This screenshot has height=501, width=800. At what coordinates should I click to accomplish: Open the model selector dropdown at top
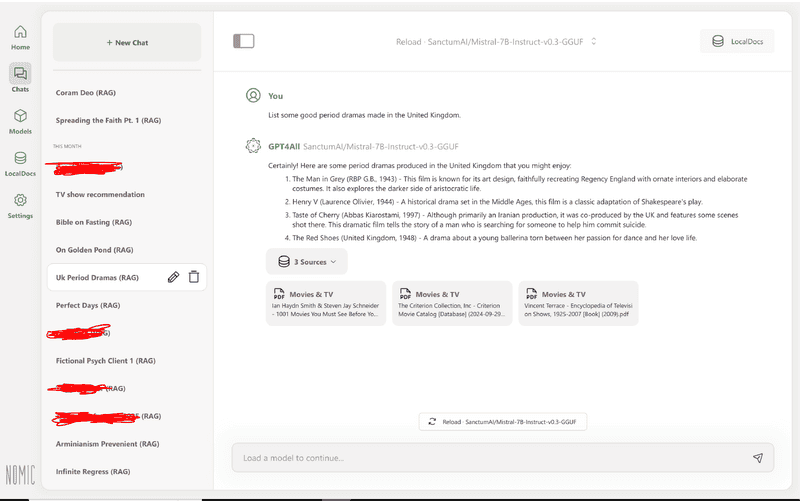[496, 42]
